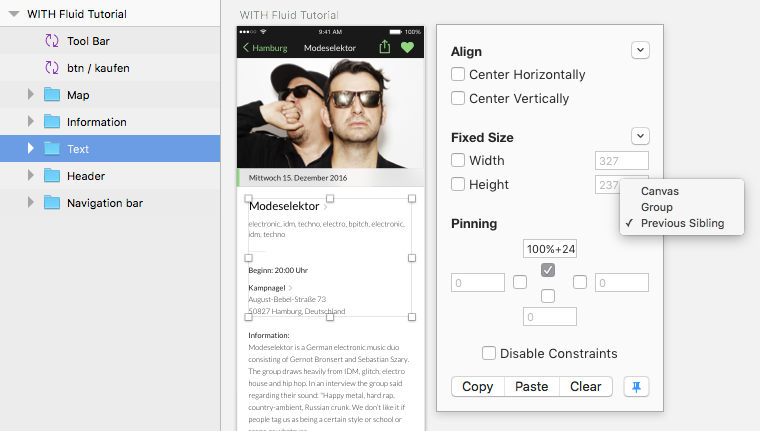Uncheck the top pinning checkbox

tap(548, 270)
